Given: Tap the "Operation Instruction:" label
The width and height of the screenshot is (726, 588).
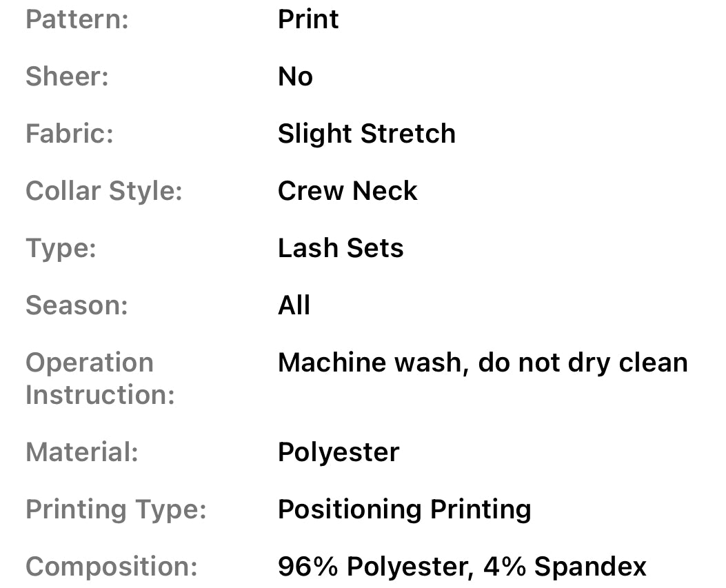Looking at the screenshot, I should tap(99, 379).
